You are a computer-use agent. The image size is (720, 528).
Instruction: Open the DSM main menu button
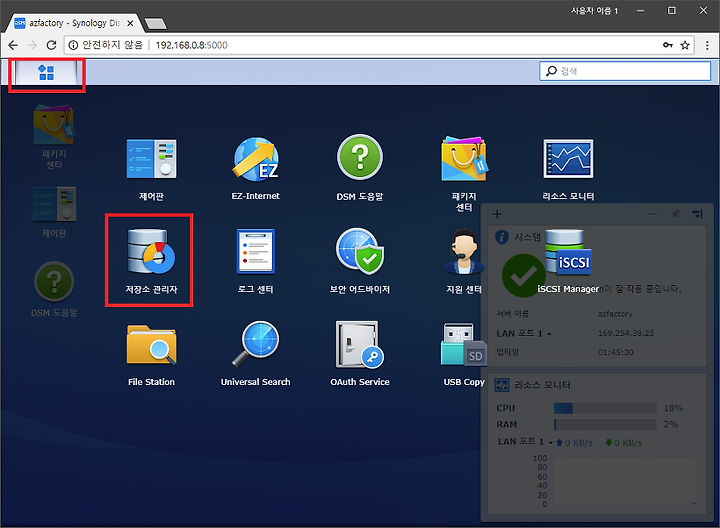tap(46, 73)
